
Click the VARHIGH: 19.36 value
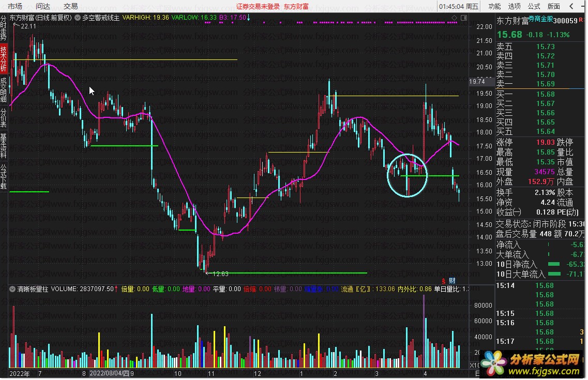tap(145, 18)
